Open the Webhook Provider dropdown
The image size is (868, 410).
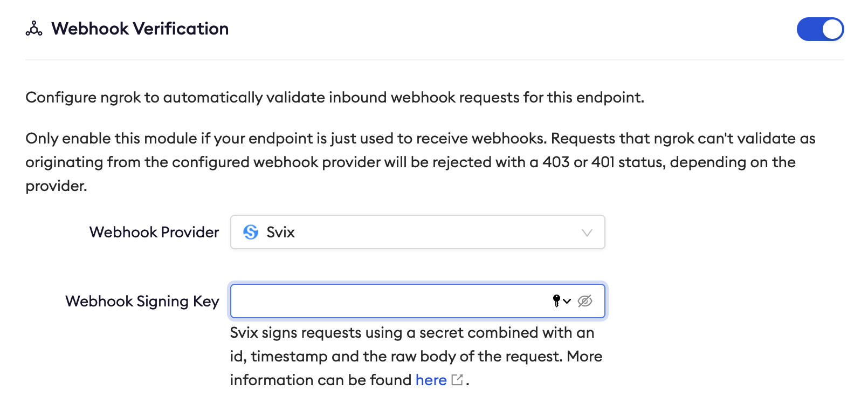(x=418, y=232)
